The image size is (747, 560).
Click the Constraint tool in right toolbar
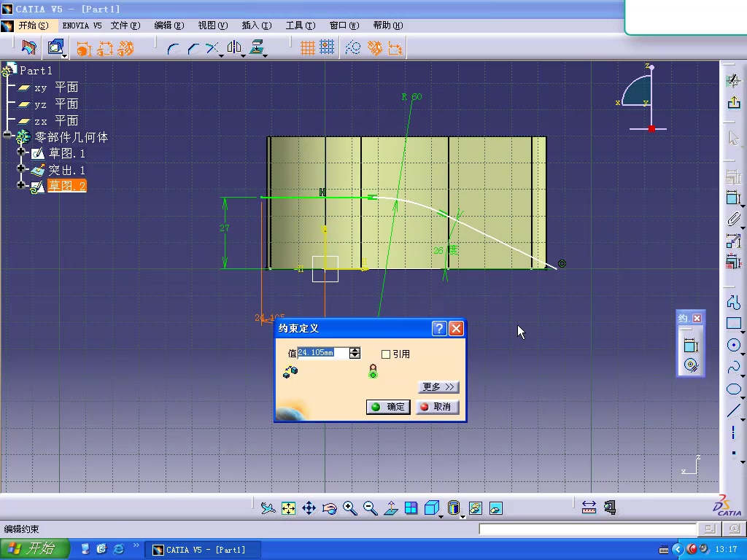click(733, 197)
